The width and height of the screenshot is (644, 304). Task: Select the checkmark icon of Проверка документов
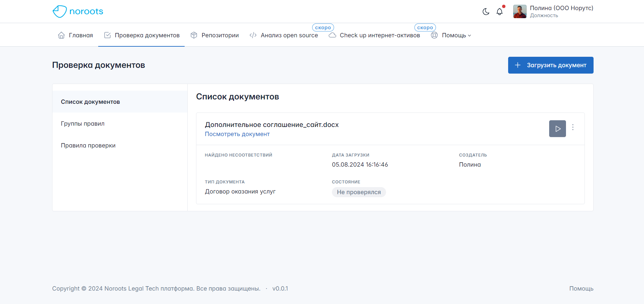point(107,35)
